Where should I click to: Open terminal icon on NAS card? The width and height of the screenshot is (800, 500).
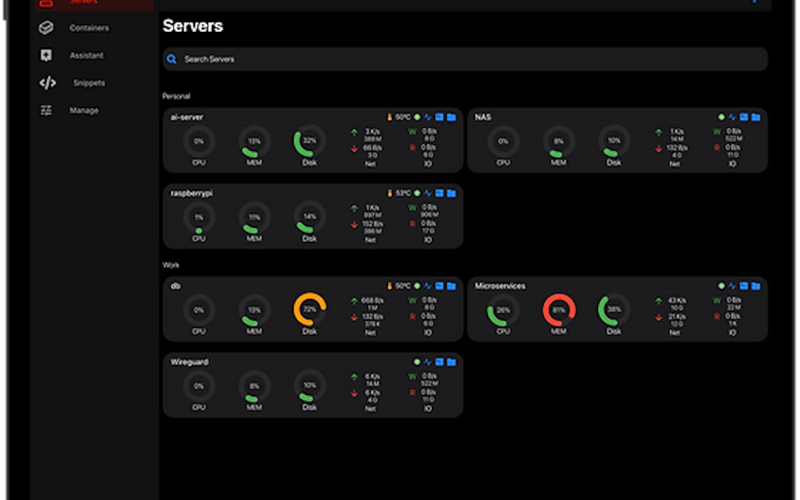click(744, 117)
